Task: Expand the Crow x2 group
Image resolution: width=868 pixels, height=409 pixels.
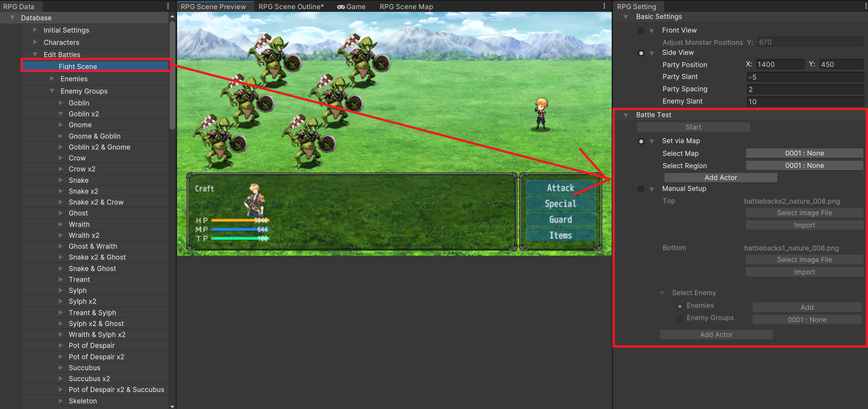Action: 61,169
